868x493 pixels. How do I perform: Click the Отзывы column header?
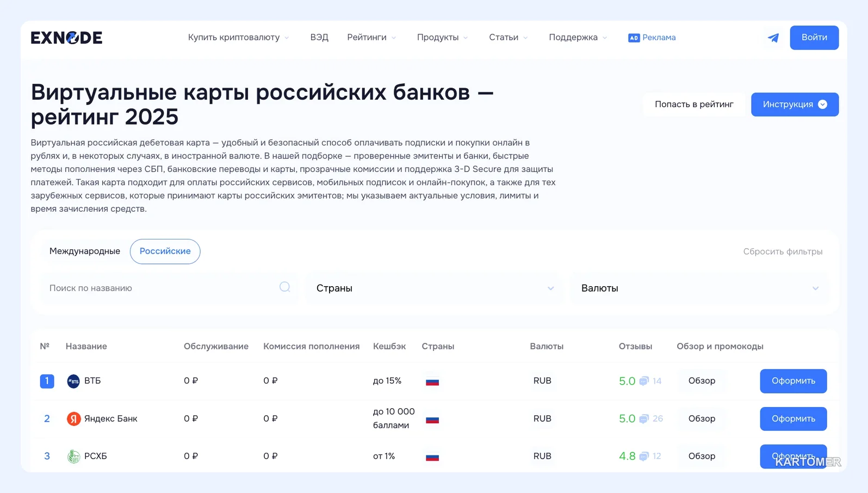(635, 346)
